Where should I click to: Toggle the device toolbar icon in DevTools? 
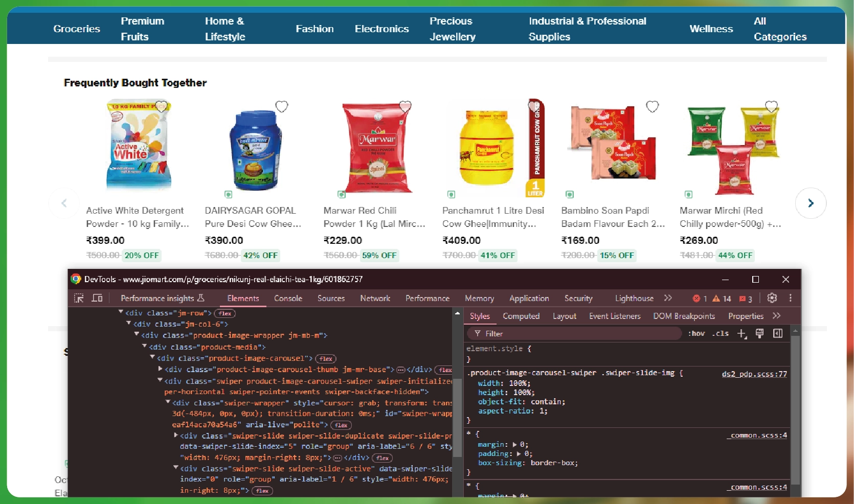point(97,298)
